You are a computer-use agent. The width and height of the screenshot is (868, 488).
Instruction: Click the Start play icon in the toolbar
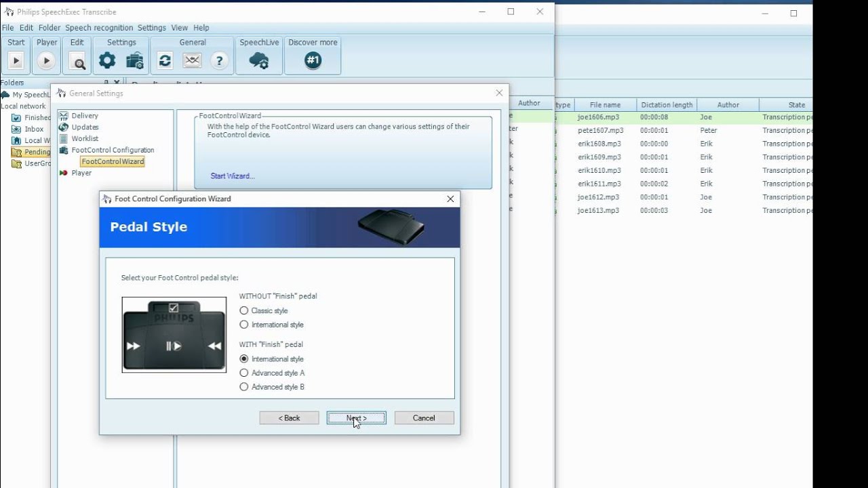click(16, 61)
